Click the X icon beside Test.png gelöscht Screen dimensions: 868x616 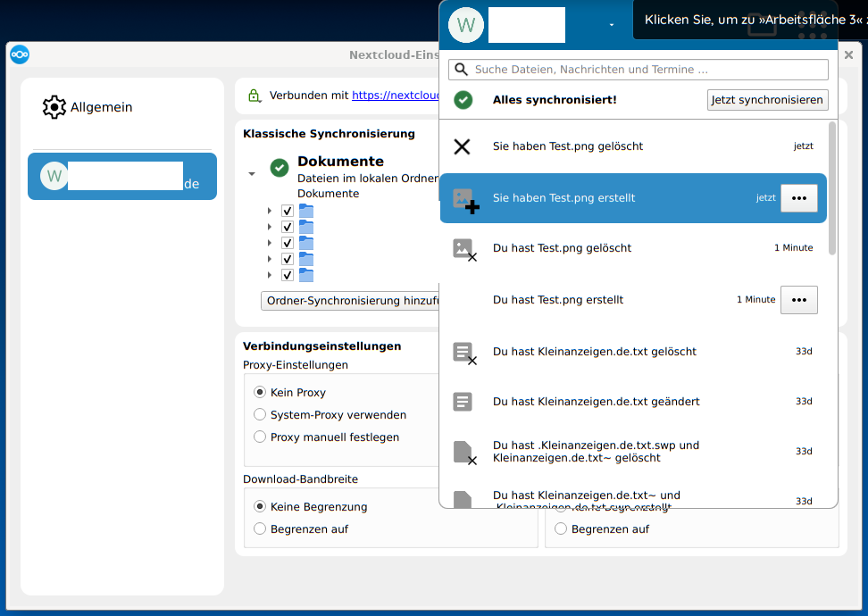[x=462, y=146]
